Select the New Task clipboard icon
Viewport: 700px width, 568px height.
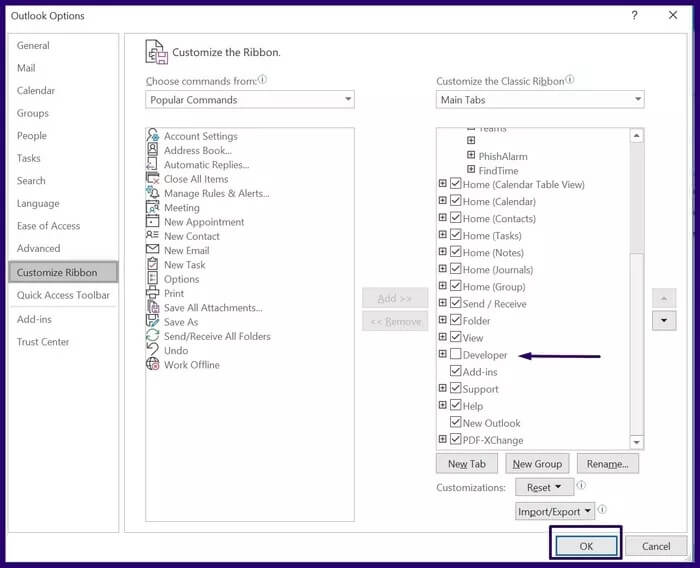click(153, 264)
